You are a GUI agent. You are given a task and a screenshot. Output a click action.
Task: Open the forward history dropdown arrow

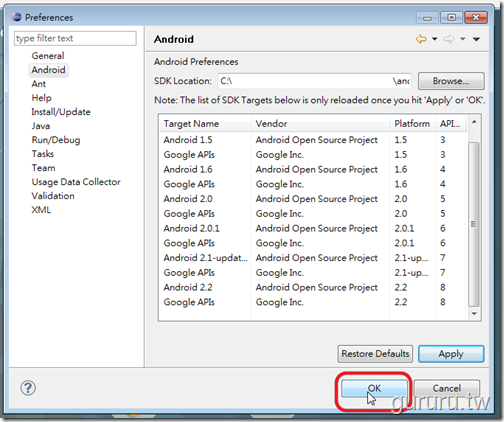[463, 39]
